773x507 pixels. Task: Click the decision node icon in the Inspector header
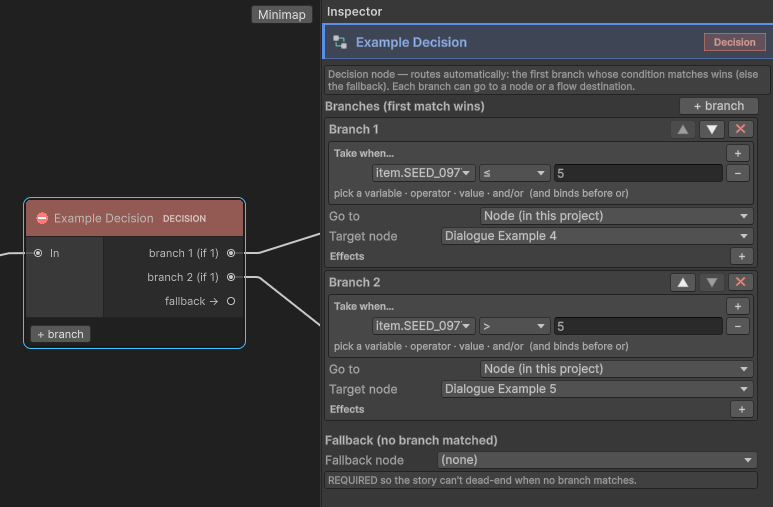tap(340, 42)
